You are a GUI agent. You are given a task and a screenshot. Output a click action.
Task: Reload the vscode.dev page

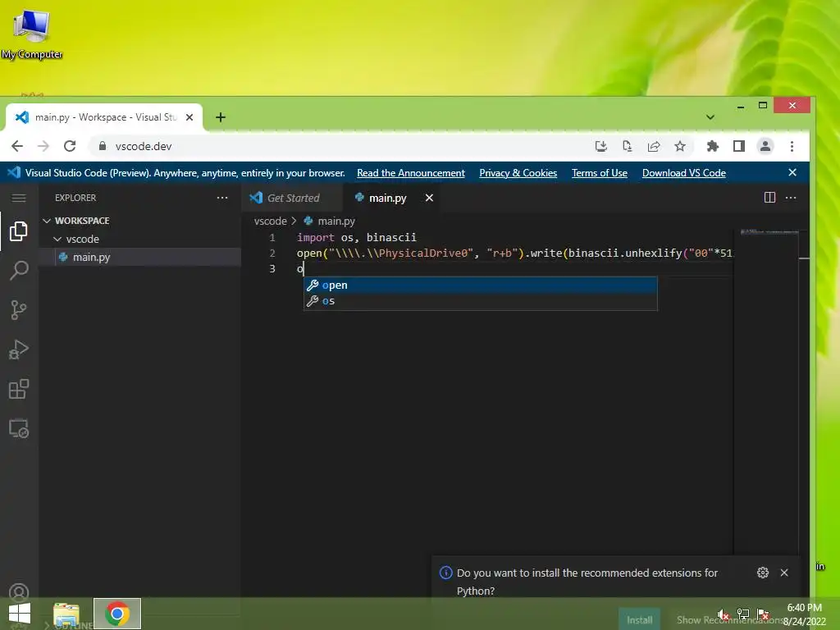tap(70, 146)
